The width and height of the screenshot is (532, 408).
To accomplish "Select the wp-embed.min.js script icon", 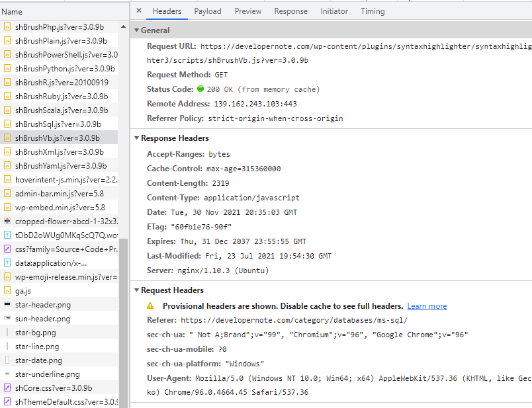I will [x=7, y=208].
